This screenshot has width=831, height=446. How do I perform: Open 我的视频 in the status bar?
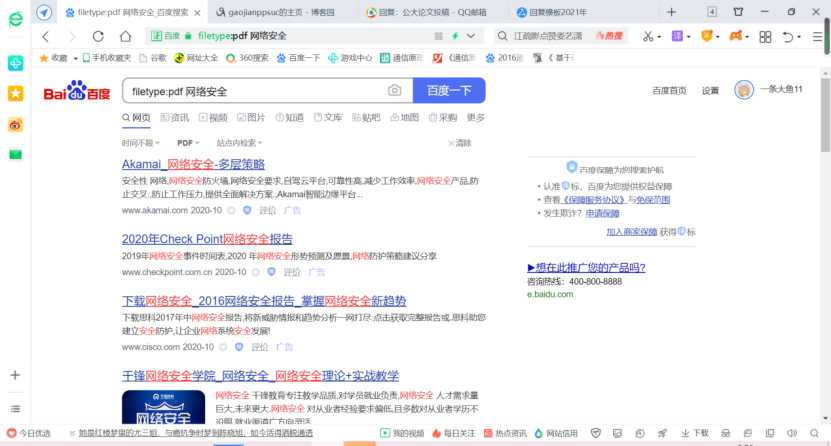402,433
